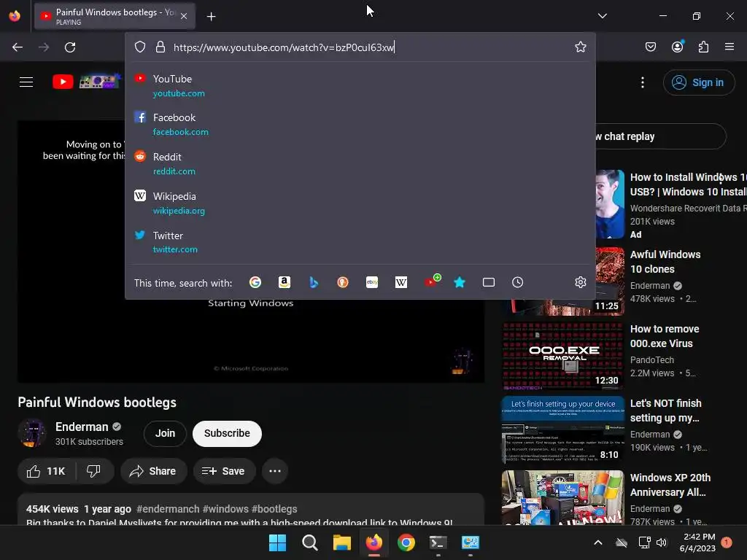Viewport: 747px width, 560px height.
Task: Click the #endermanch hashtag
Action: 168,509
